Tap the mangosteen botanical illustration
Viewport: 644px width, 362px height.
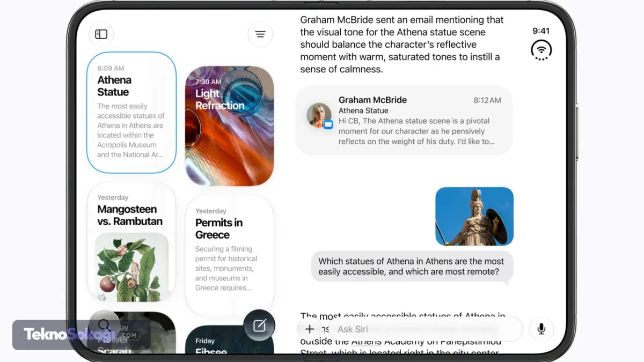(131, 267)
